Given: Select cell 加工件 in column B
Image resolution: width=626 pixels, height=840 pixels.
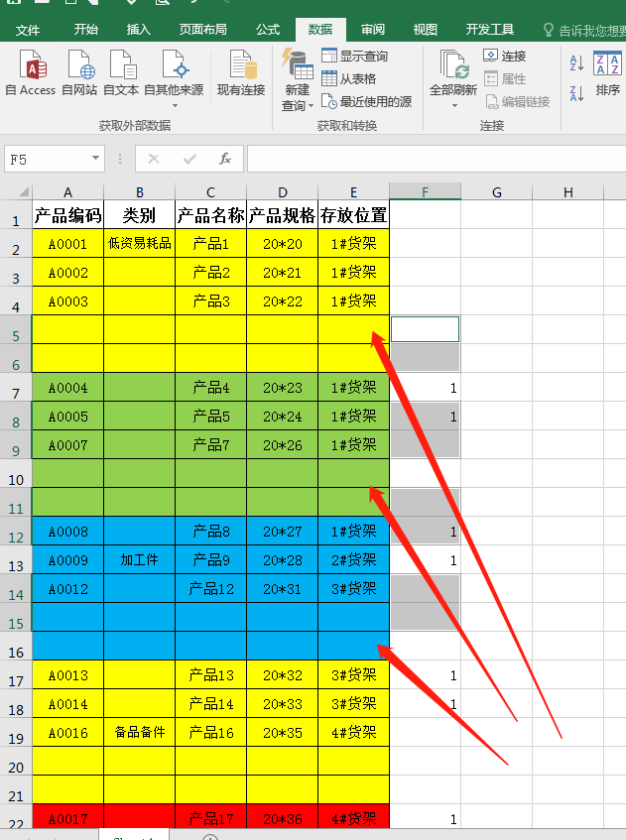Looking at the screenshot, I should [139, 560].
